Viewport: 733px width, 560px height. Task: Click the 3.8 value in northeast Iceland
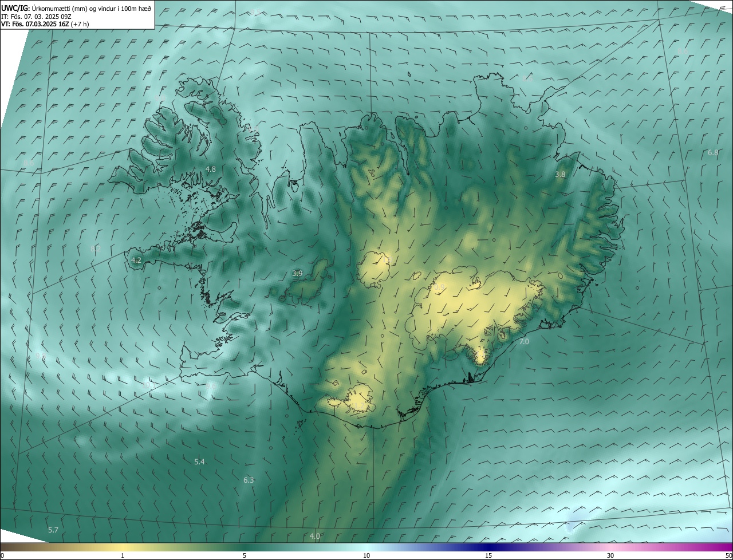coord(560,174)
